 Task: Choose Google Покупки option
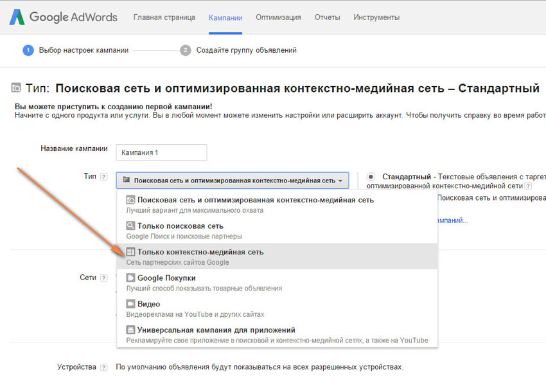277,282
